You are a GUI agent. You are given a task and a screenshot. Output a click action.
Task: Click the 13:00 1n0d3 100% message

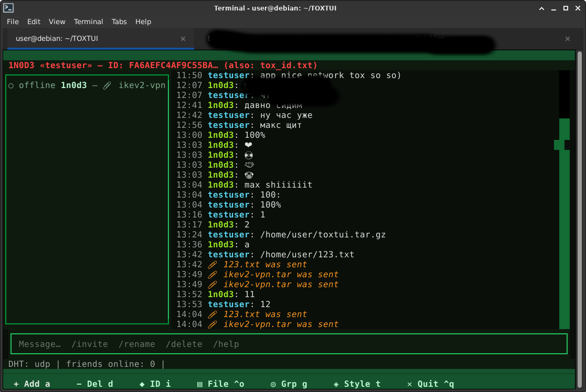pyautogui.click(x=221, y=135)
